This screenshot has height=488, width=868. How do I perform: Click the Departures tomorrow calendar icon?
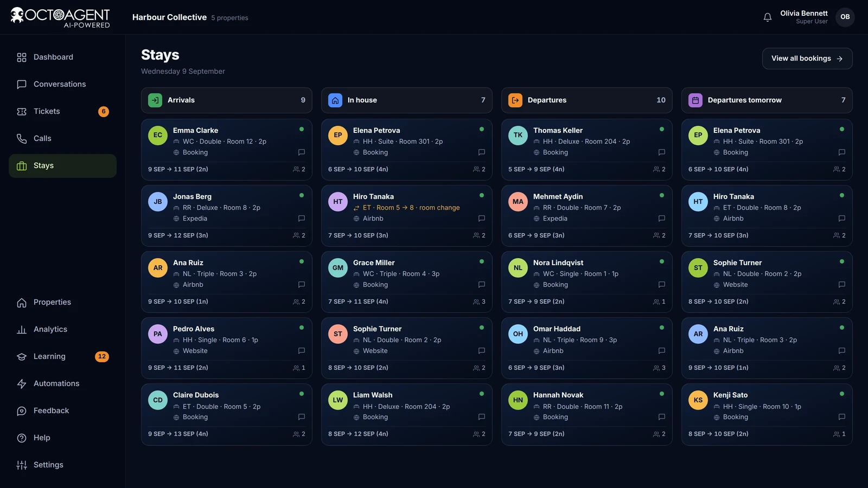coord(695,100)
